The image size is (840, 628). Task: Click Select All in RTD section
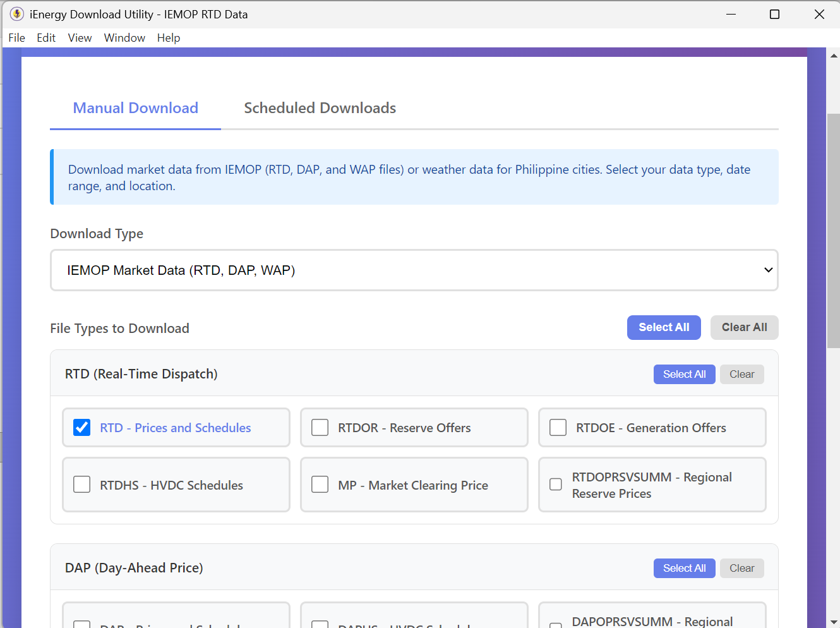tap(684, 374)
